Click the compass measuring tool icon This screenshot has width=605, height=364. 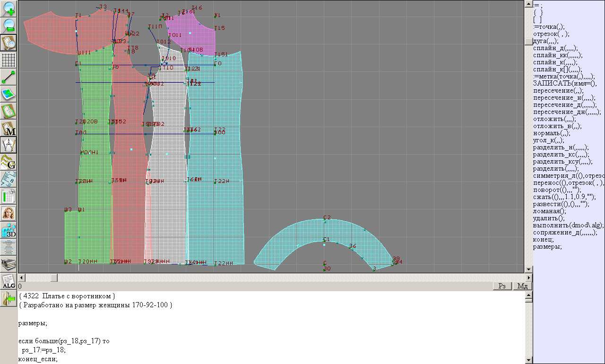pos(9,145)
